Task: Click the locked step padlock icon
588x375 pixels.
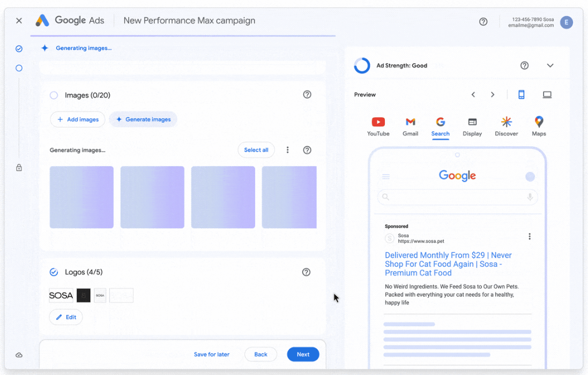Action: 19,168
